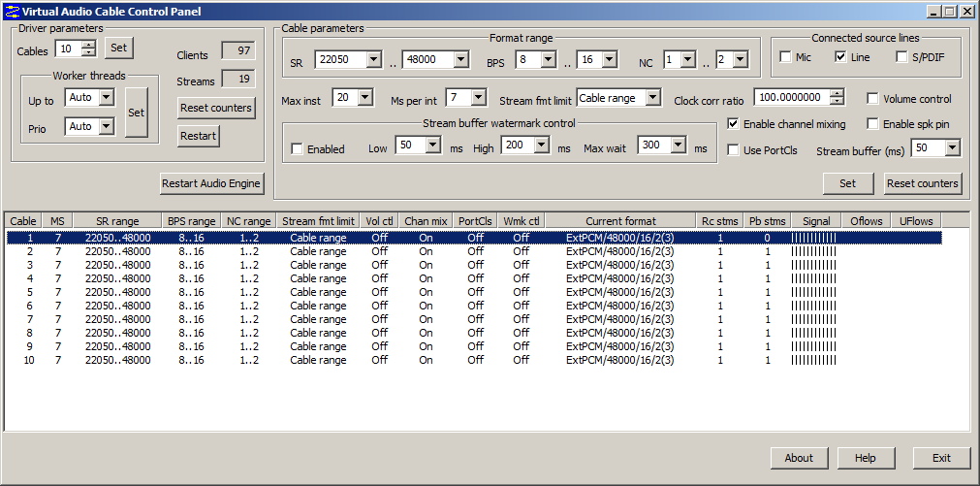Open the watermark High ms dropdown
This screenshot has width=980, height=486.
541,146
